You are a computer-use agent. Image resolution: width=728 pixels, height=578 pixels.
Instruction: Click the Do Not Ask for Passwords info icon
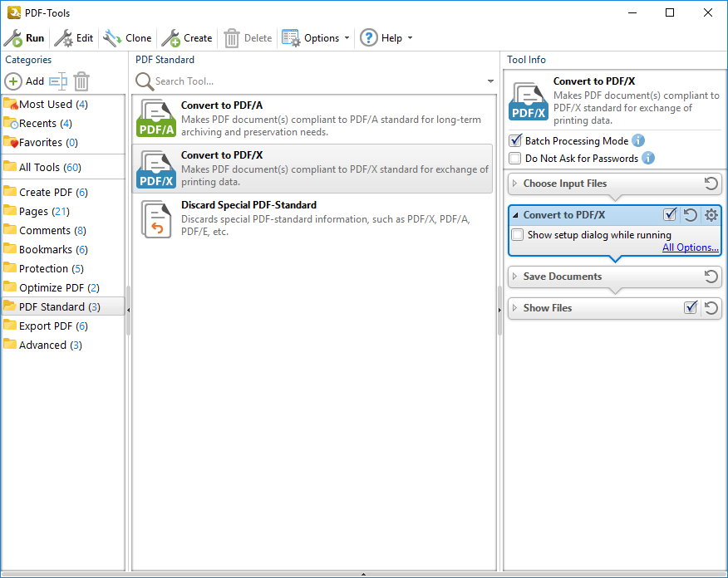click(648, 158)
